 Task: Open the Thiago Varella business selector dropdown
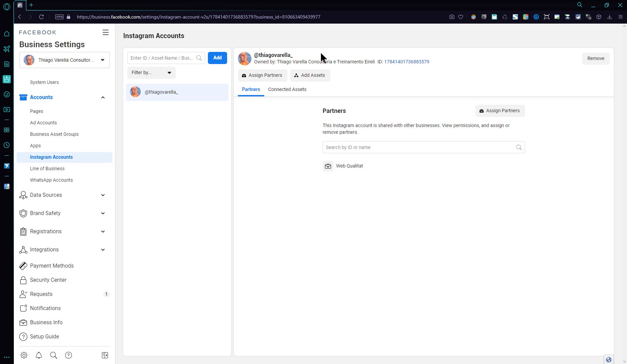pyautogui.click(x=64, y=60)
